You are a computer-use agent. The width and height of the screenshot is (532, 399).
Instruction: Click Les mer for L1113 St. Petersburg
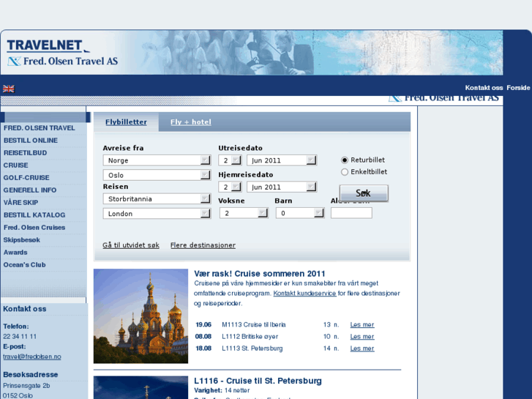[362, 348]
